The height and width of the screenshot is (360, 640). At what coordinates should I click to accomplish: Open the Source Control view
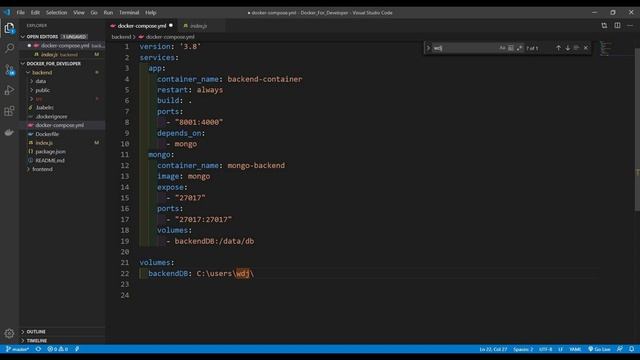coord(9,70)
